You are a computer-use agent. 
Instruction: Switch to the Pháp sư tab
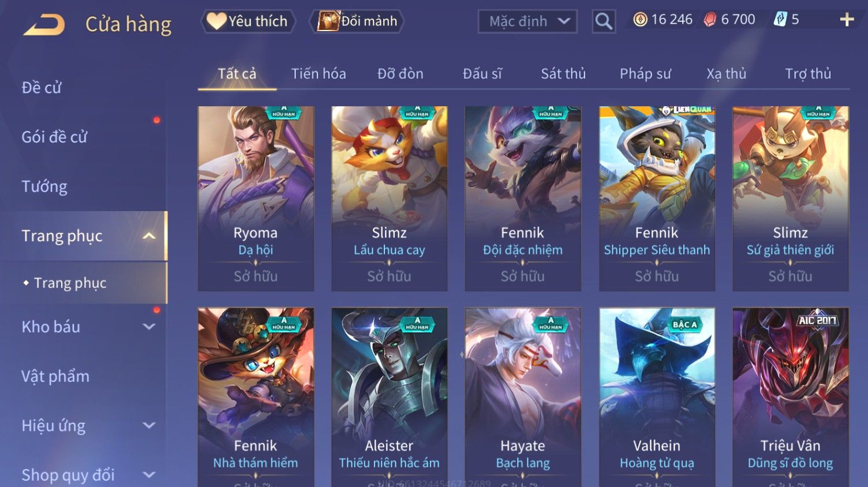click(645, 74)
